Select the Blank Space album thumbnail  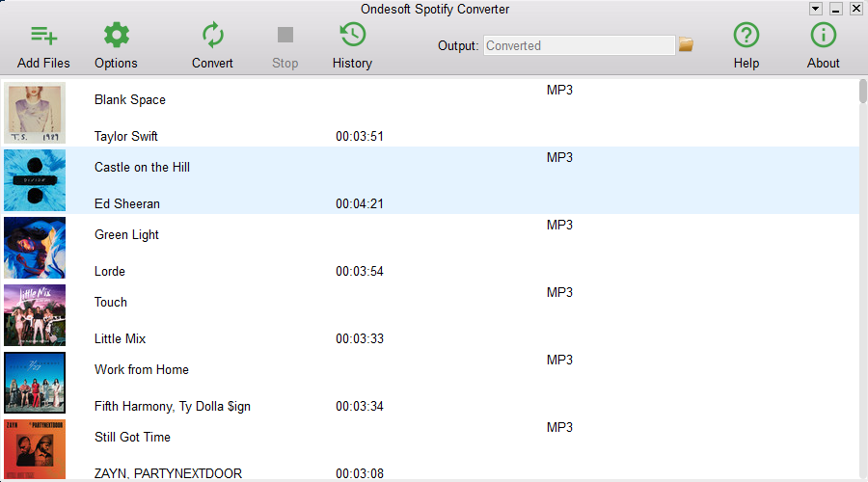35,113
